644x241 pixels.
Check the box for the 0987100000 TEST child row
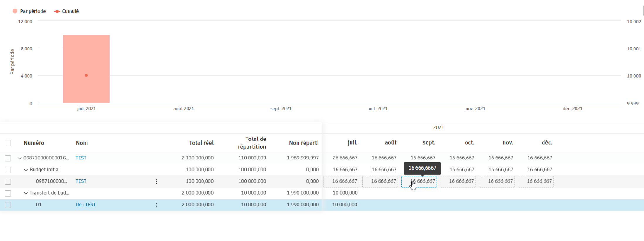(x=8, y=182)
